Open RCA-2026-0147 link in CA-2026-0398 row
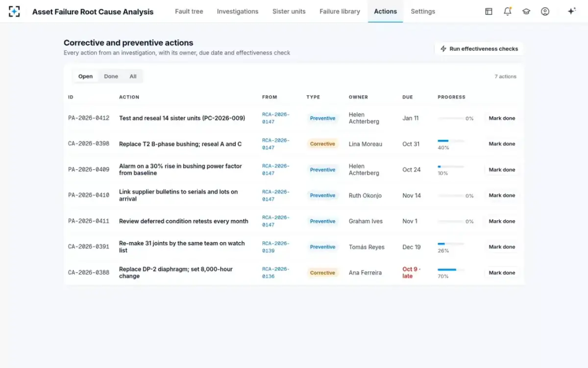 pos(276,144)
